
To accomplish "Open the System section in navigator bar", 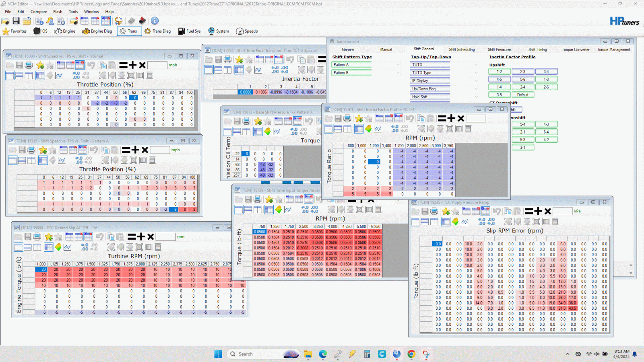I will pyautogui.click(x=219, y=31).
